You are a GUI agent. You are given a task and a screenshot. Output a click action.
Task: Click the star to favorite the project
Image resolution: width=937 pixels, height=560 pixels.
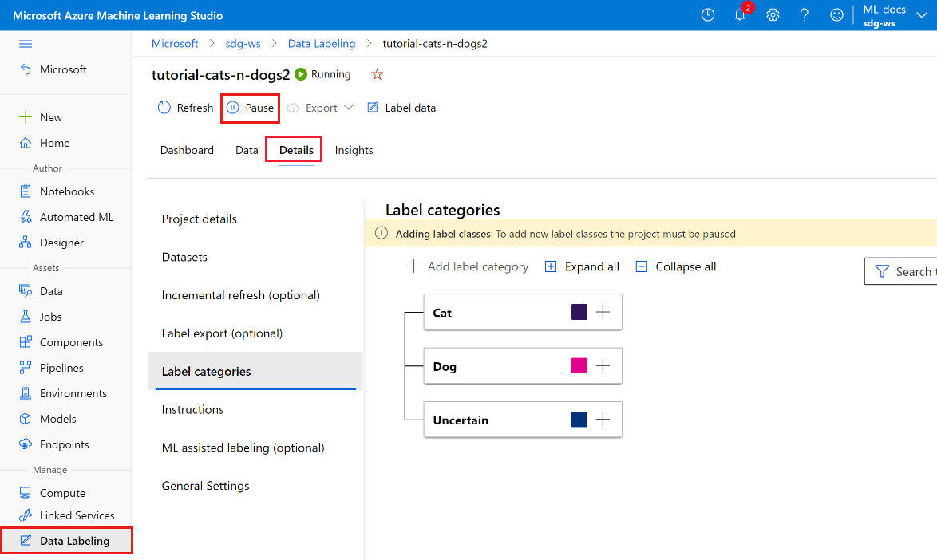tap(376, 73)
